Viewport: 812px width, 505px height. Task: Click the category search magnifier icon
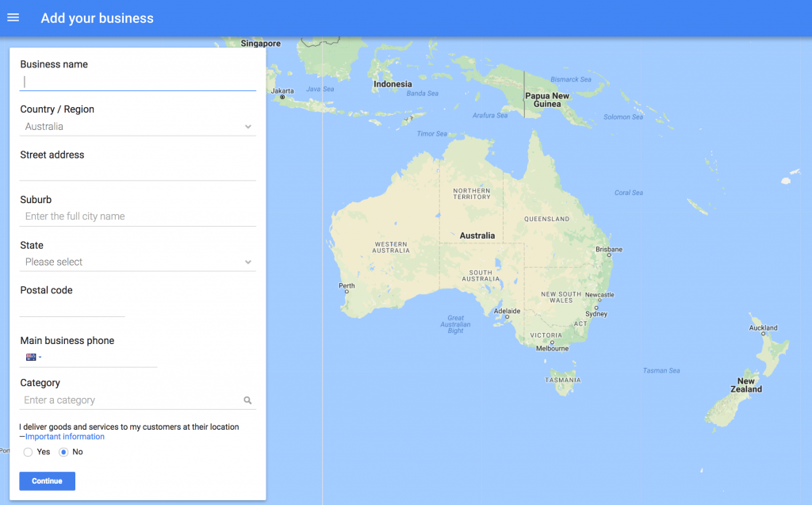[247, 400]
